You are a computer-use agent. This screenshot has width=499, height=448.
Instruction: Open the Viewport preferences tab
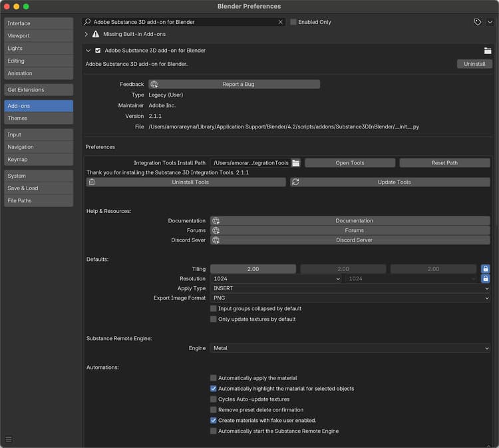tap(39, 36)
